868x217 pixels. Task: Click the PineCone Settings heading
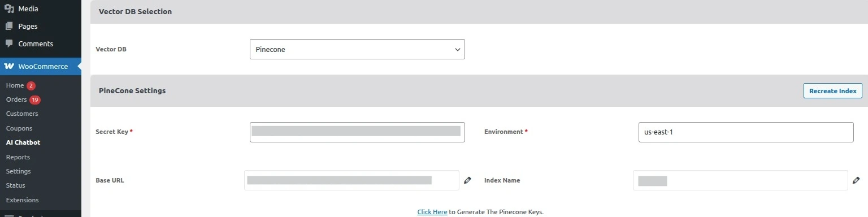pos(132,90)
